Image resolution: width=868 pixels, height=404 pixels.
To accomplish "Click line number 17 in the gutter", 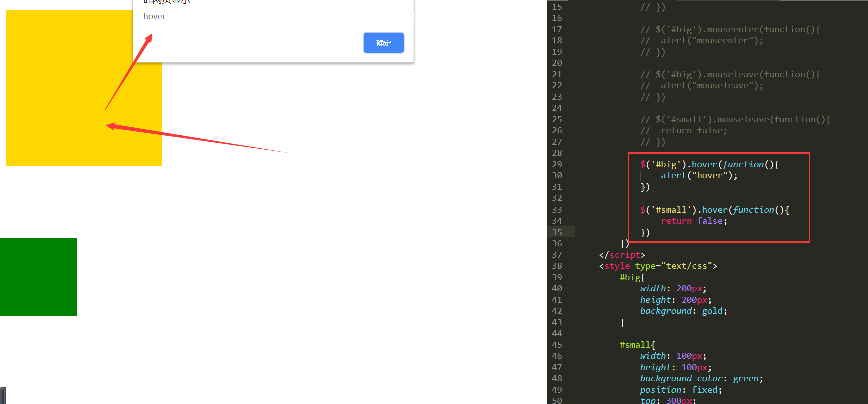I will (x=557, y=29).
